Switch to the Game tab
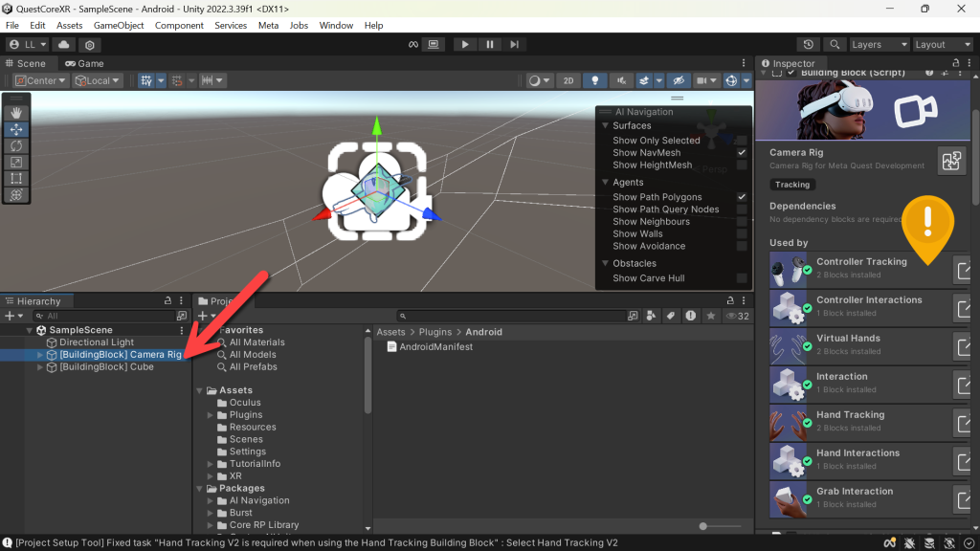The width and height of the screenshot is (980, 551). [84, 64]
